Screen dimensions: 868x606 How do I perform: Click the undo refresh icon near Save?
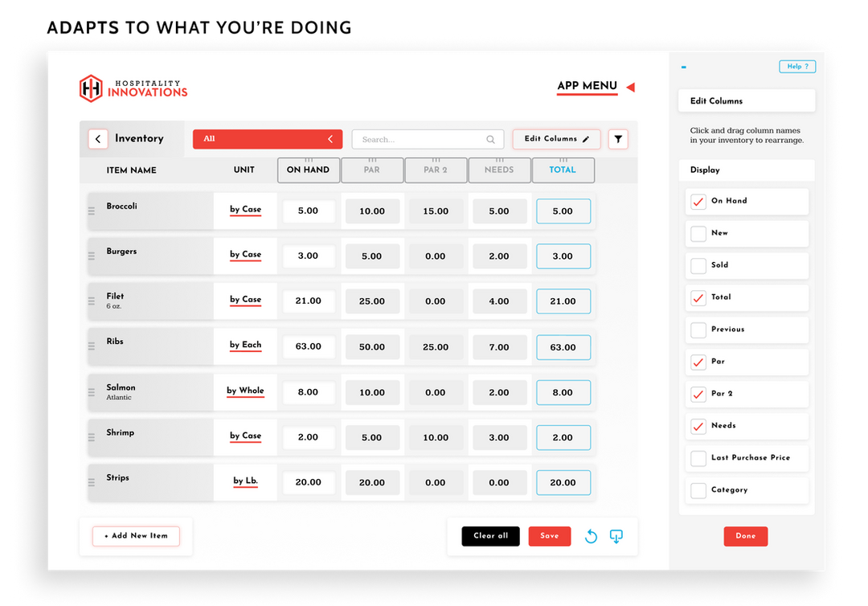(591, 536)
